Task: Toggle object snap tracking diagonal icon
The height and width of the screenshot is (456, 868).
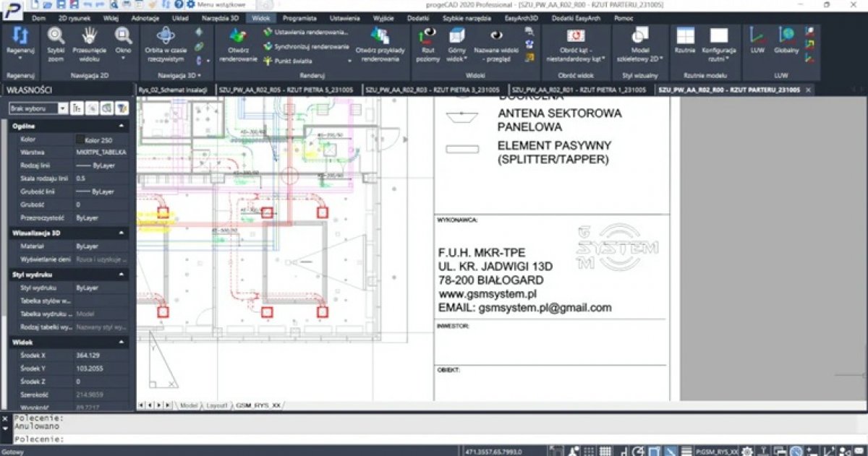Action: point(671,451)
